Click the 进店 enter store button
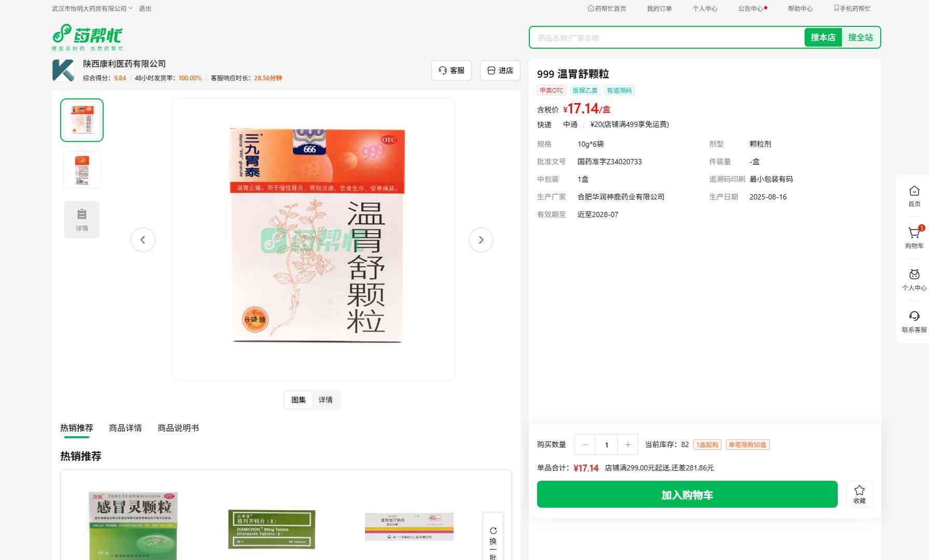929x560 pixels. click(500, 70)
